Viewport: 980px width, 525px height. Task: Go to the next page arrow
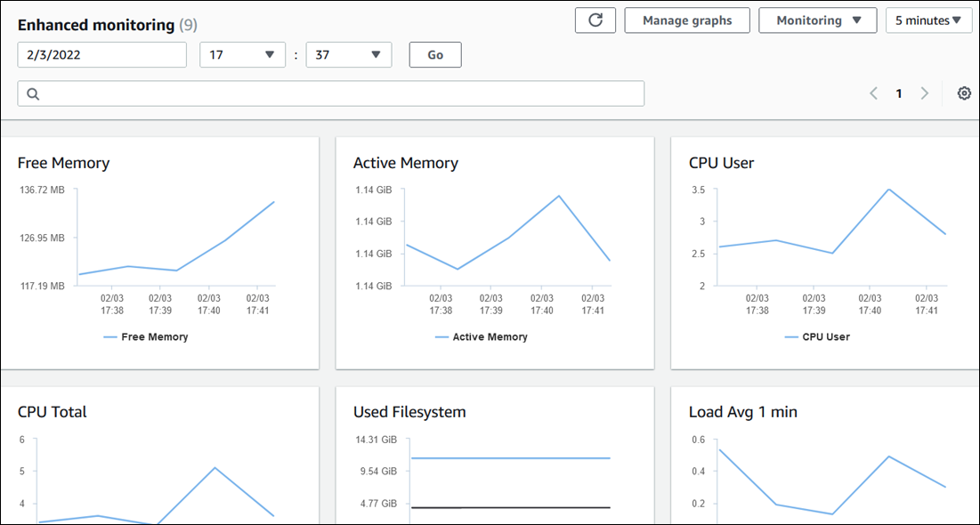[924, 93]
